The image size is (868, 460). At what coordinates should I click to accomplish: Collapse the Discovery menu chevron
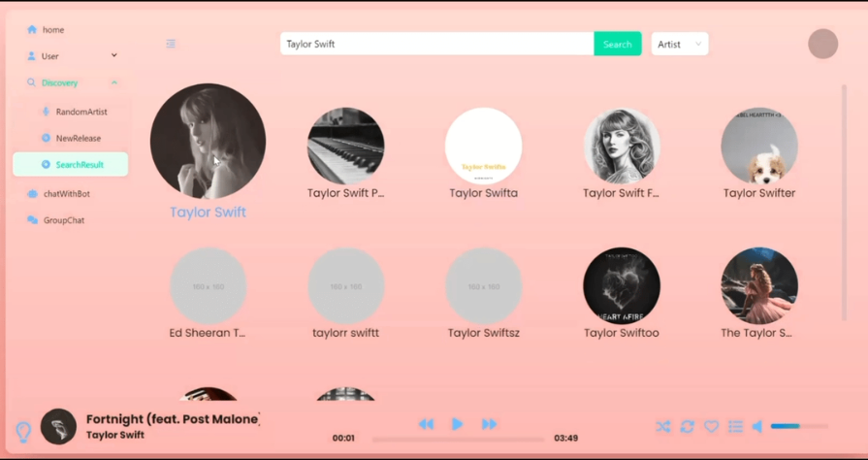click(114, 82)
